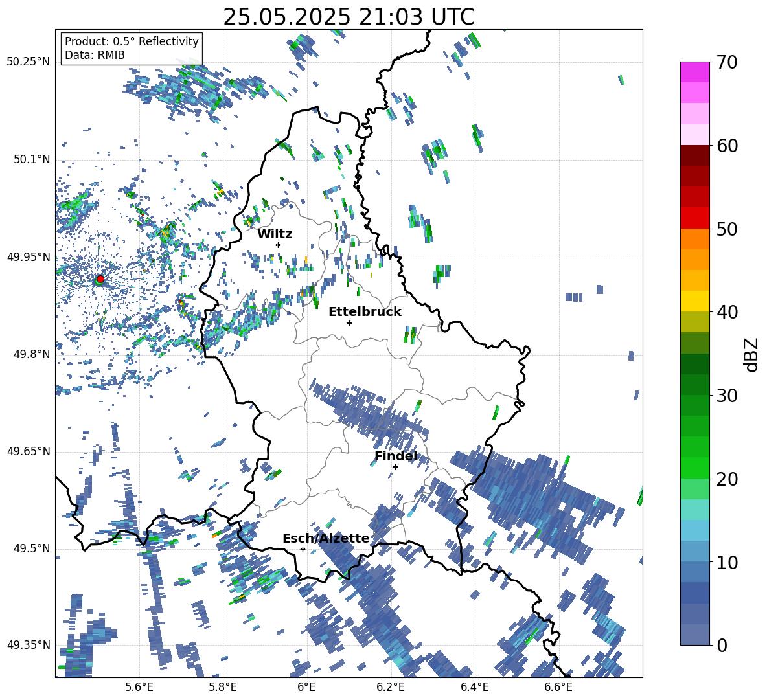Click the 50 tick on colorbar

coord(726,229)
